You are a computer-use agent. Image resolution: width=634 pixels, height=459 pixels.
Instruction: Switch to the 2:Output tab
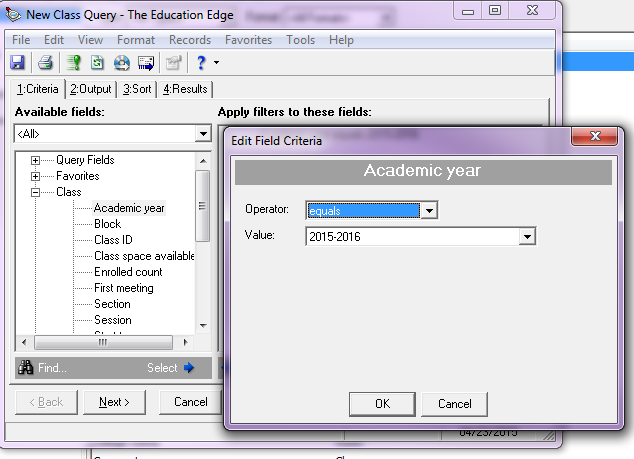[x=91, y=89]
